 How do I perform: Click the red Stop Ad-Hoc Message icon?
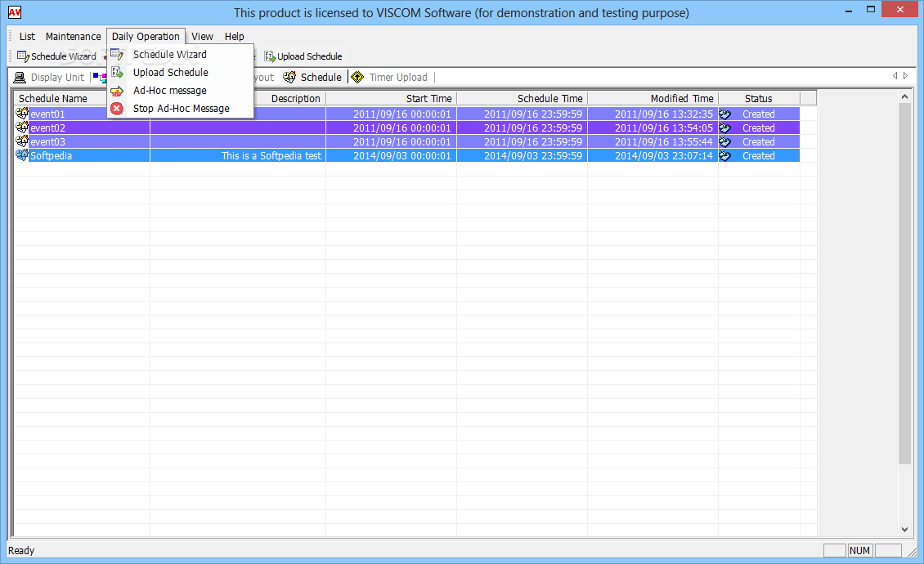coord(117,109)
